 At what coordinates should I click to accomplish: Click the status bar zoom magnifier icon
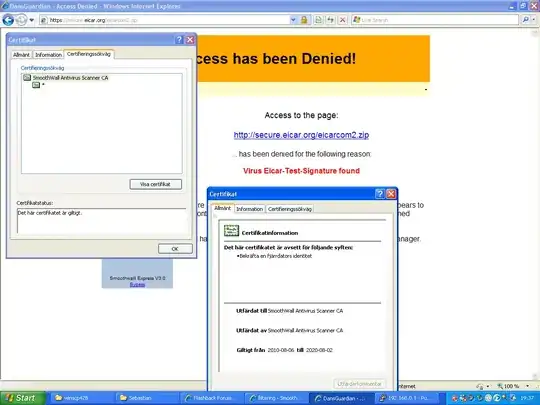click(500, 386)
